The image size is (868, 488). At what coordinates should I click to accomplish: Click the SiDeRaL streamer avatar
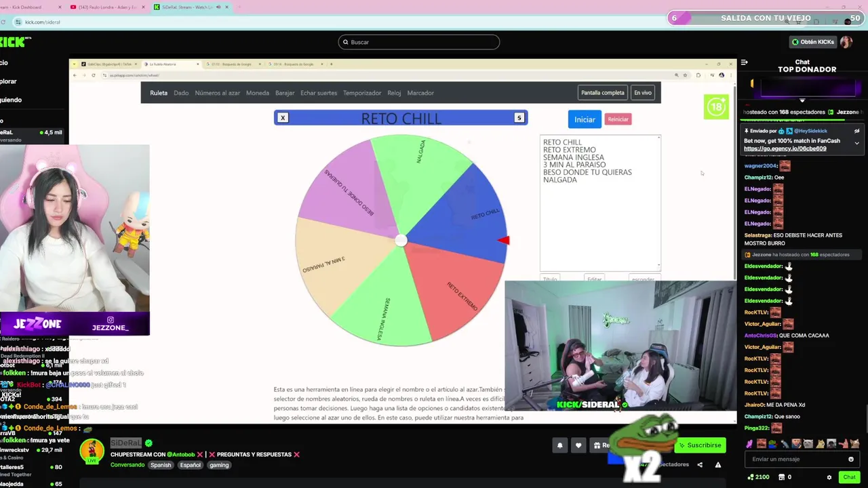[x=92, y=451]
